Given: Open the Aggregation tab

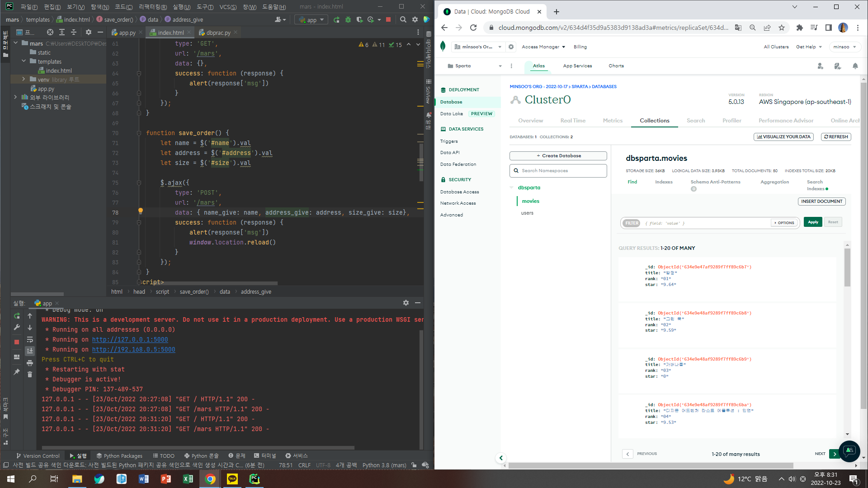Looking at the screenshot, I should (x=774, y=182).
